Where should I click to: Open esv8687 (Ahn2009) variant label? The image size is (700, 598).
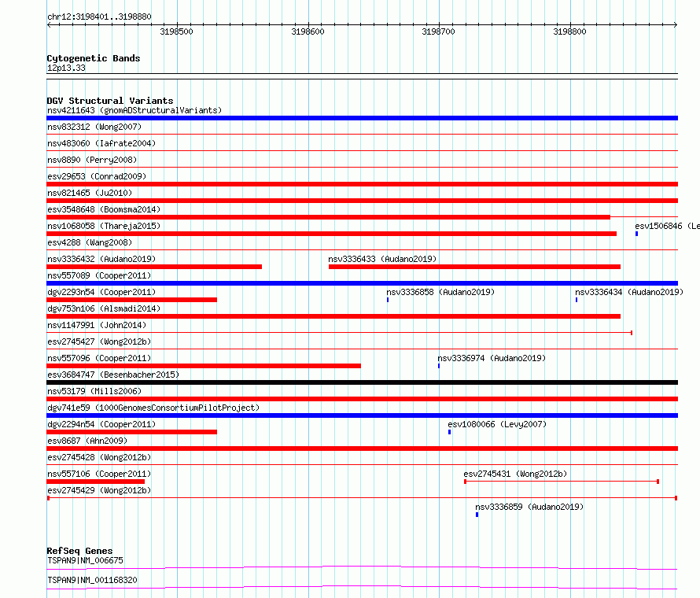click(x=87, y=441)
